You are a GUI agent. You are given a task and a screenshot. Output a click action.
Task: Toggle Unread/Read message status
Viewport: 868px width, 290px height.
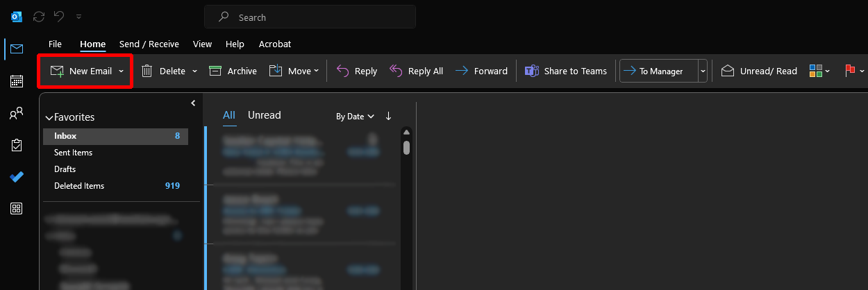click(x=759, y=71)
